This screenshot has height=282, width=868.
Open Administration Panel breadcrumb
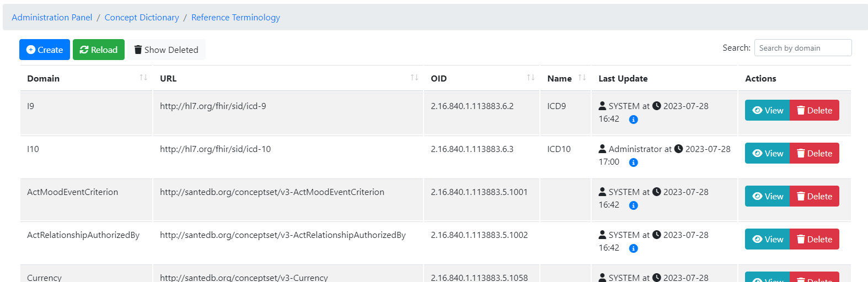pyautogui.click(x=52, y=18)
